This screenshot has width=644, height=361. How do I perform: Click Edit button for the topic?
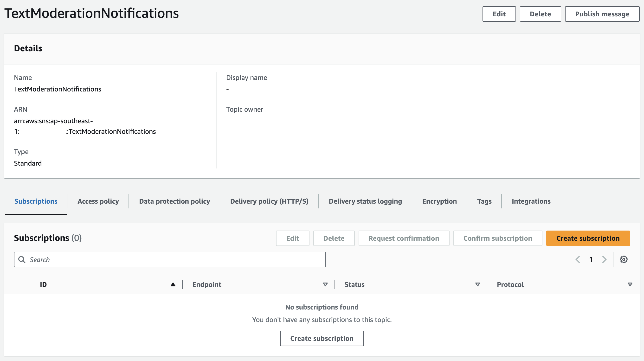pos(499,14)
